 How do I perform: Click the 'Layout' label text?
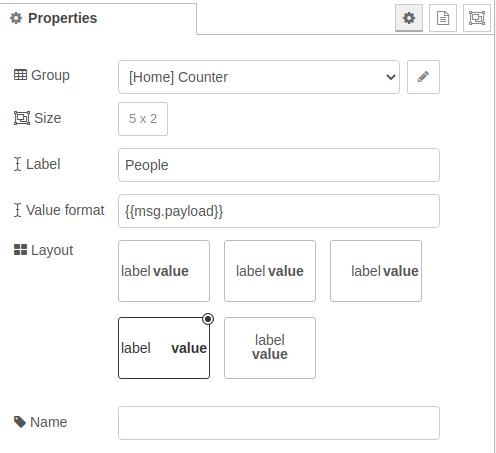[x=52, y=250]
